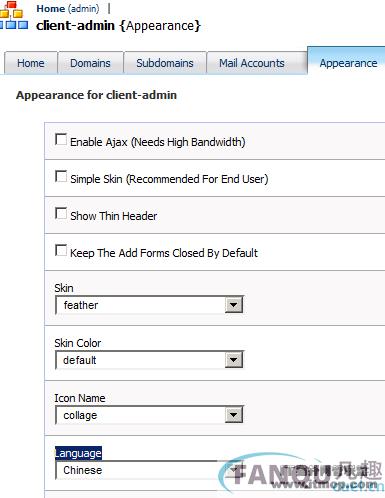Tick the Simple Skin checkbox
The height and width of the screenshot is (498, 385).
pyautogui.click(x=61, y=176)
